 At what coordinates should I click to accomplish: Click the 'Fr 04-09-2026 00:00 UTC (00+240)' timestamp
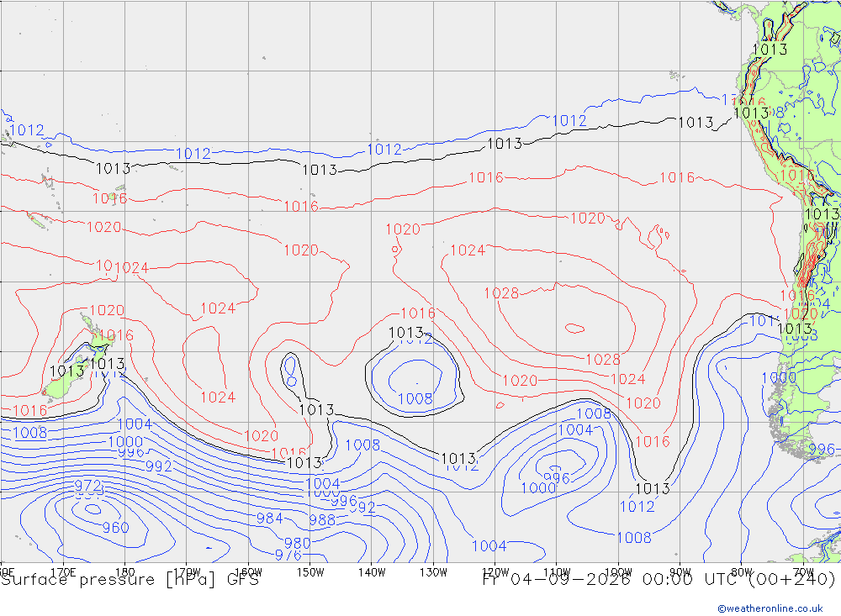(x=659, y=580)
